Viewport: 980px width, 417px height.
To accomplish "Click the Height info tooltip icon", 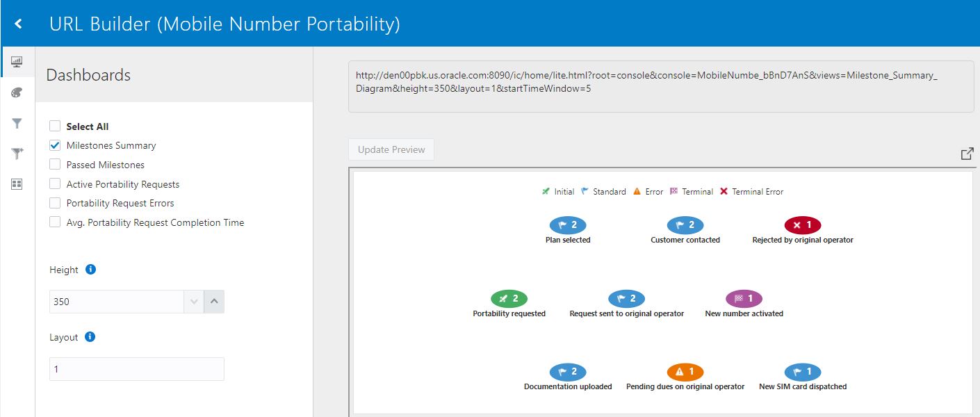I will coord(91,270).
